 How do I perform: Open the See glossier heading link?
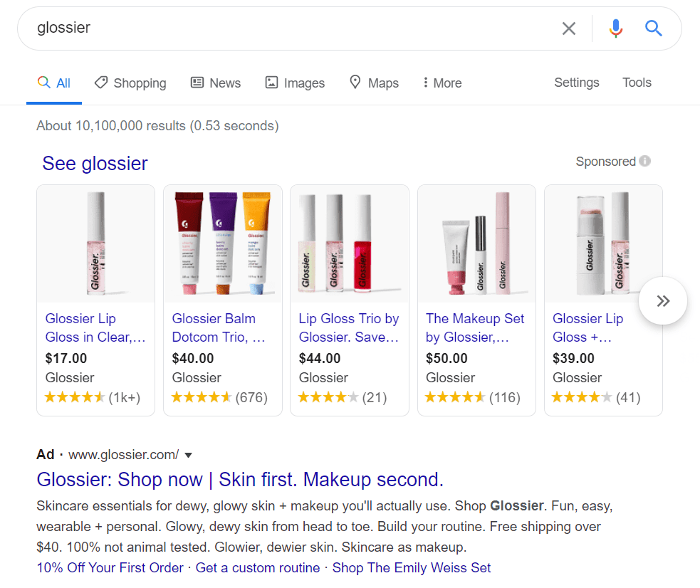(95, 164)
